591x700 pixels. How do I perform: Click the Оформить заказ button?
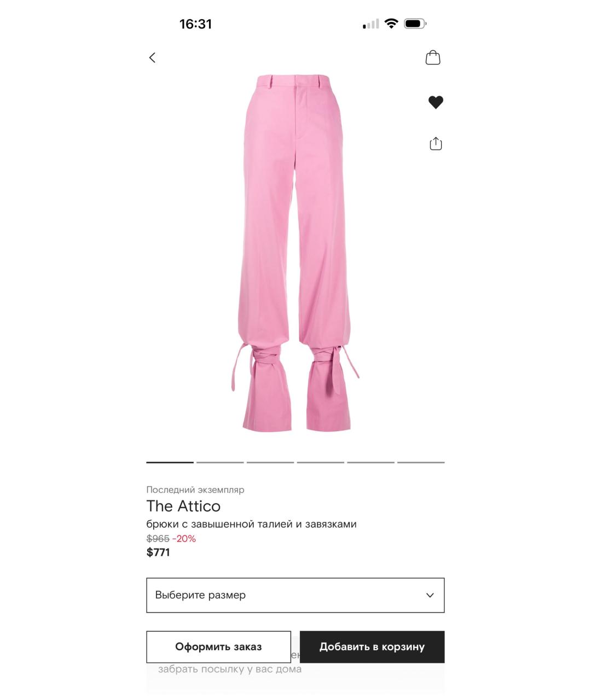[x=218, y=647]
